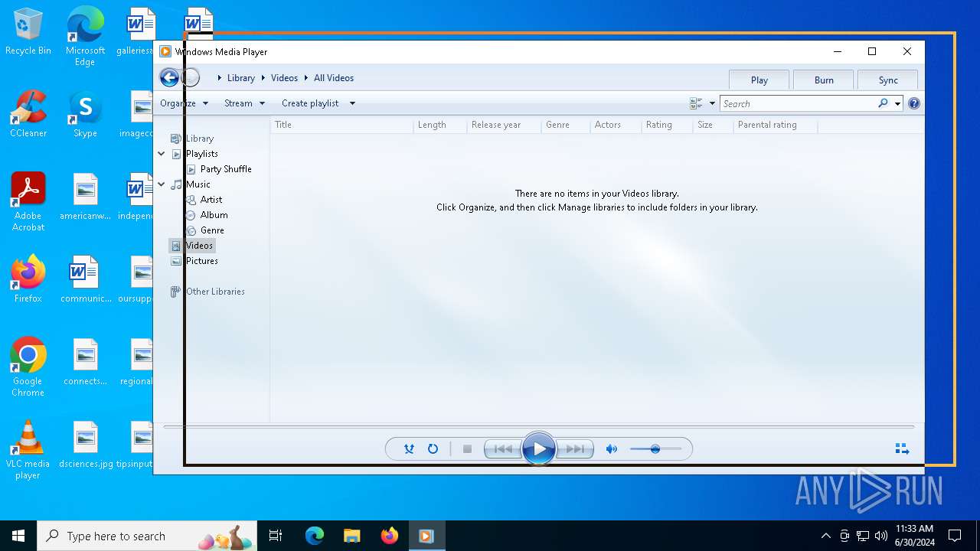
Task: Open the VLC media player shortcut
Action: coord(28,451)
